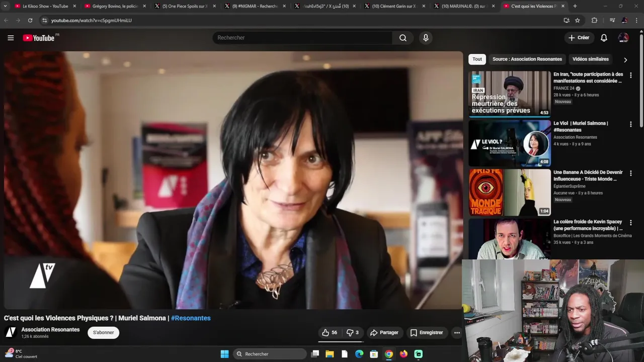The image size is (644, 362).
Task: Open Windows Start menu
Action: pos(224,354)
